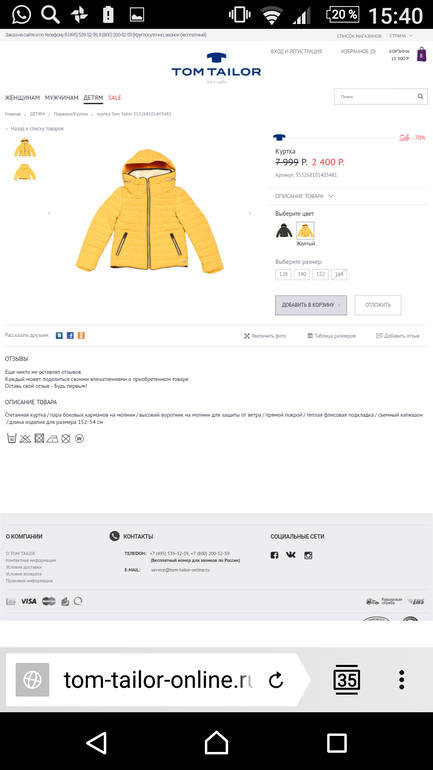Open the shopping cart bag icon
The width and height of the screenshot is (433, 770).
click(421, 54)
